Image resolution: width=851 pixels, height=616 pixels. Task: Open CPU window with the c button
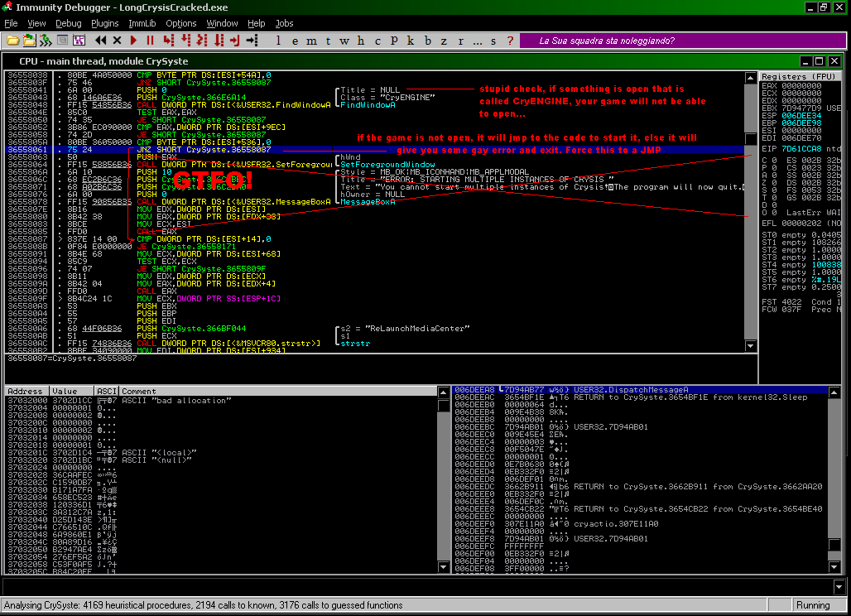[x=377, y=41]
